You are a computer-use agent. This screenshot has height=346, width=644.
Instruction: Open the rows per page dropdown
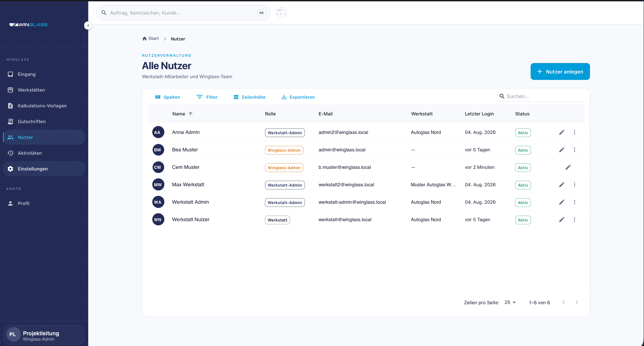pos(510,302)
